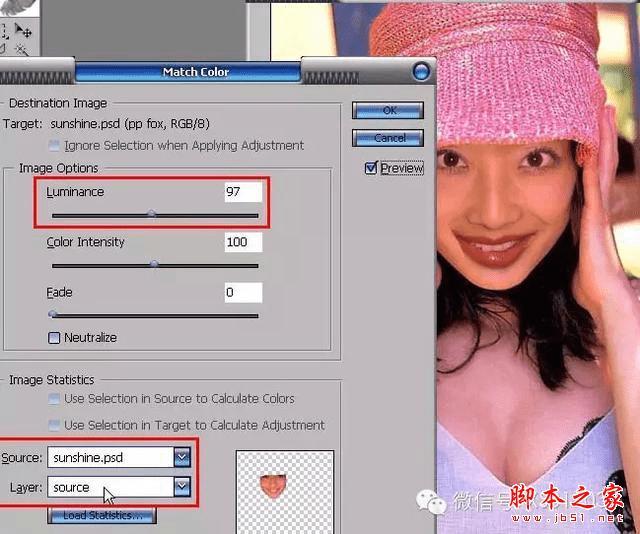
Task: Click the Fade slider handle
Action: 52,314
